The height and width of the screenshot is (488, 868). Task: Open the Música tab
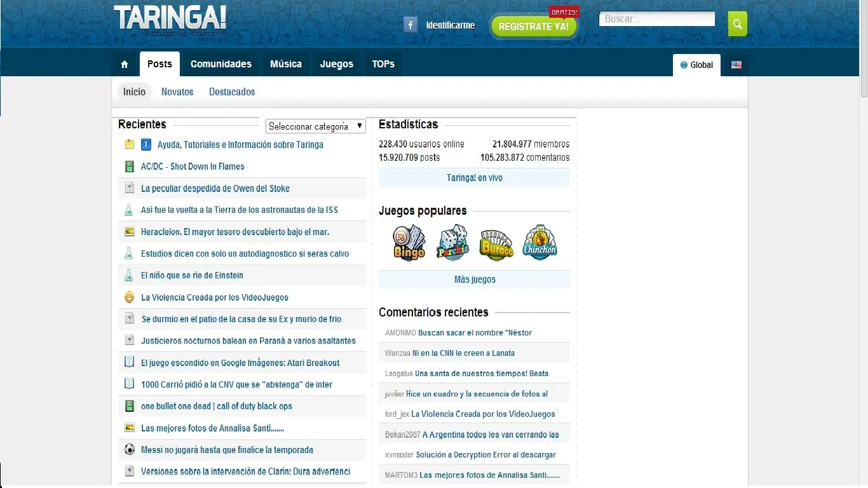286,64
